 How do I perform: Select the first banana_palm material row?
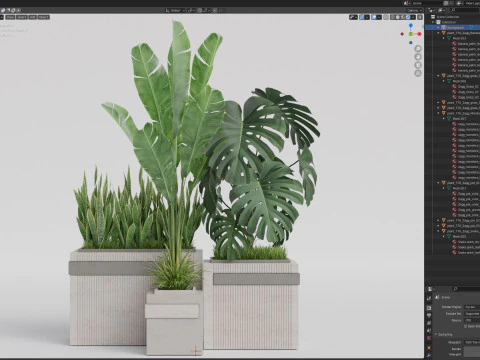pyautogui.click(x=467, y=44)
